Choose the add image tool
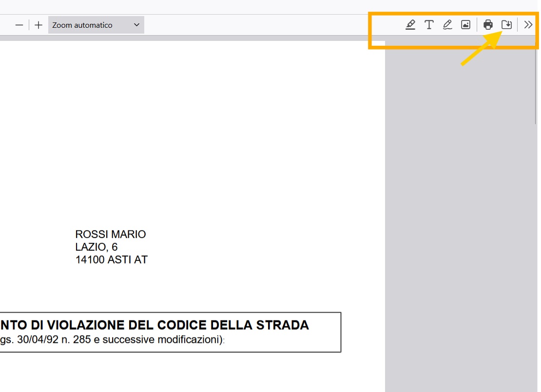 point(466,25)
